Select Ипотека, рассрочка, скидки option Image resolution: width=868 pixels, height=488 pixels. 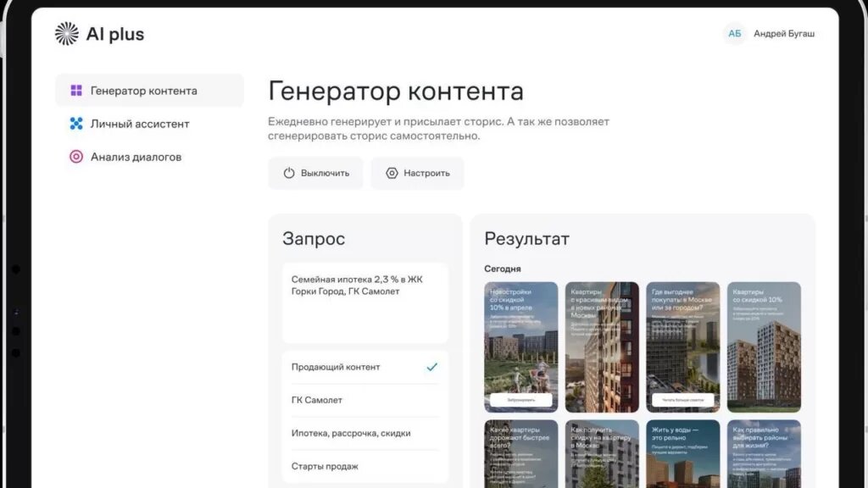[x=364, y=433]
